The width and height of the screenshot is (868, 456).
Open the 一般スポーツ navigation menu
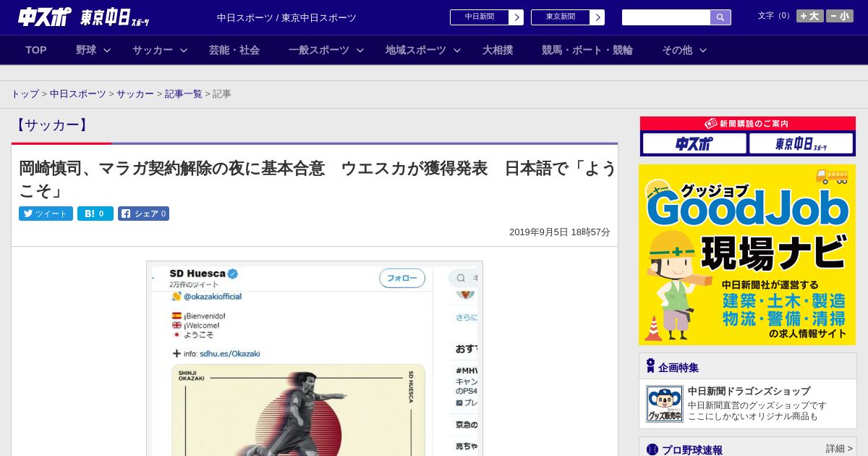pyautogui.click(x=319, y=50)
